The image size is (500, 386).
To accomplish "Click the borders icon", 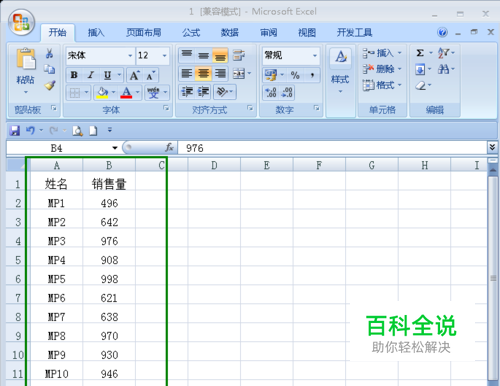I will point(75,93).
